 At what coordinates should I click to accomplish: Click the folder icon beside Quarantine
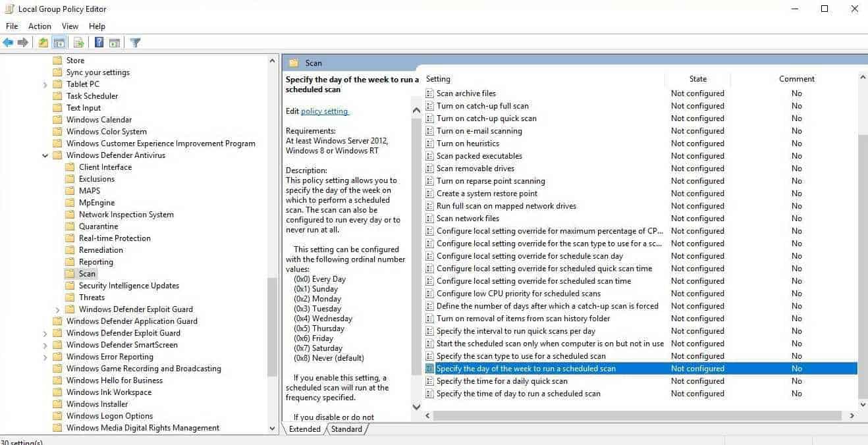coord(70,226)
